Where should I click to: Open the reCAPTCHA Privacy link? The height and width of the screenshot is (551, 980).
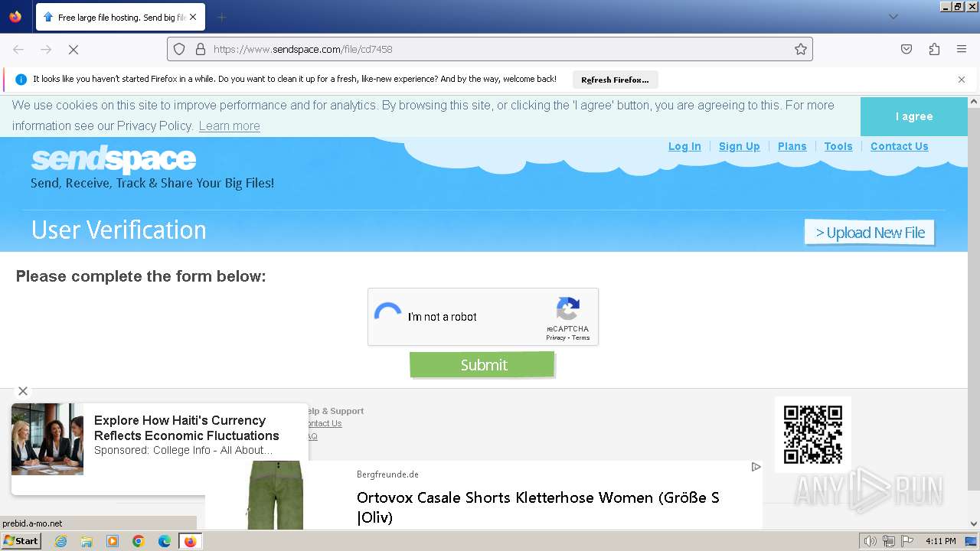tap(555, 337)
